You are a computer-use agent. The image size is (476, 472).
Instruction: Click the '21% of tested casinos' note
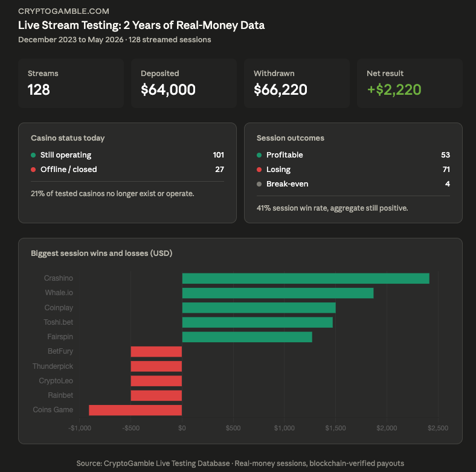pos(112,194)
